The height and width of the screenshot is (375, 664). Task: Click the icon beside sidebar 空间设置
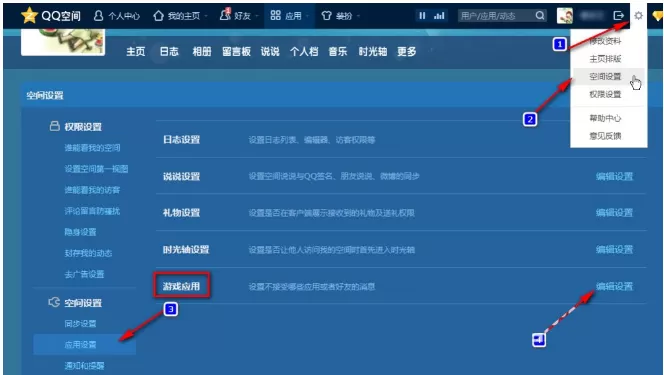54,302
